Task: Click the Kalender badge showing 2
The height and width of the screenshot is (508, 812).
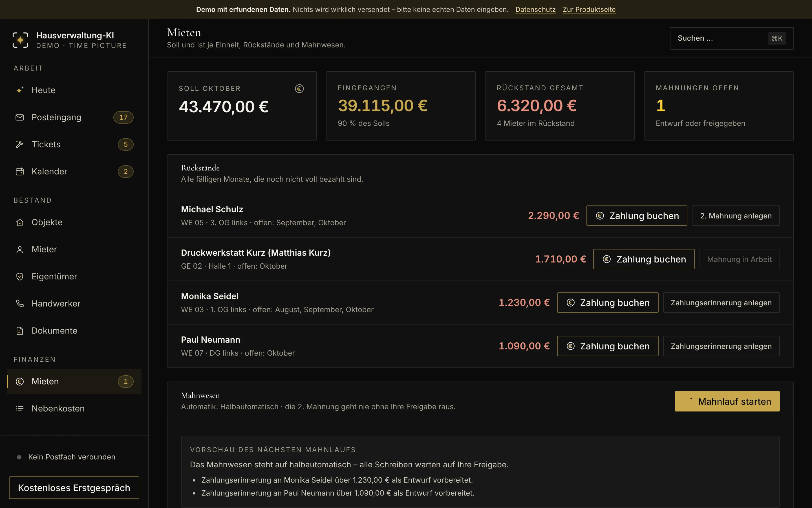Action: point(126,171)
